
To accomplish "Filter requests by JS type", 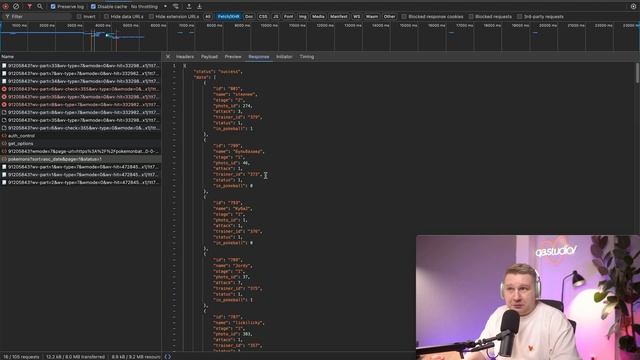I will click(x=276, y=17).
